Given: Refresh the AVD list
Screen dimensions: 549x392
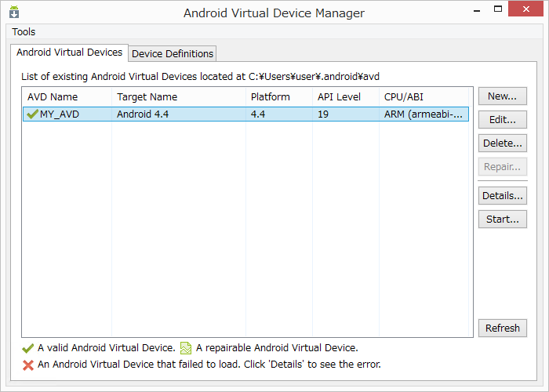Looking at the screenshot, I should [503, 328].
